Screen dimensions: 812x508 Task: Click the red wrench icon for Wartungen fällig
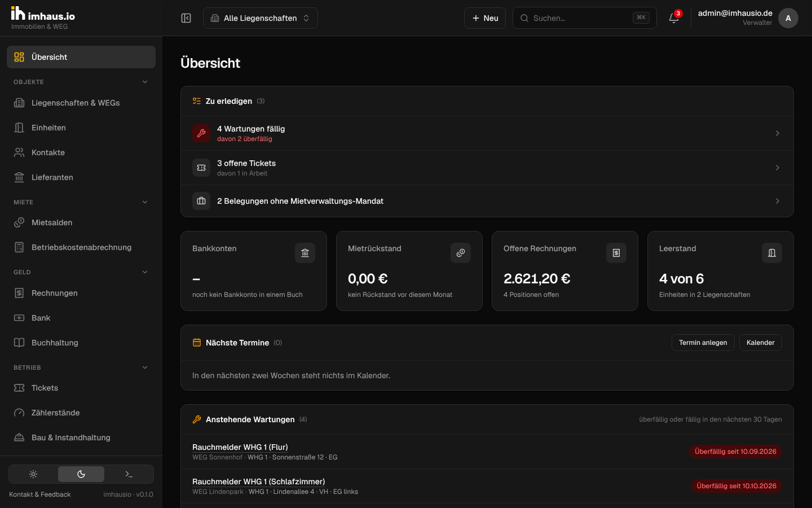pyautogui.click(x=201, y=133)
